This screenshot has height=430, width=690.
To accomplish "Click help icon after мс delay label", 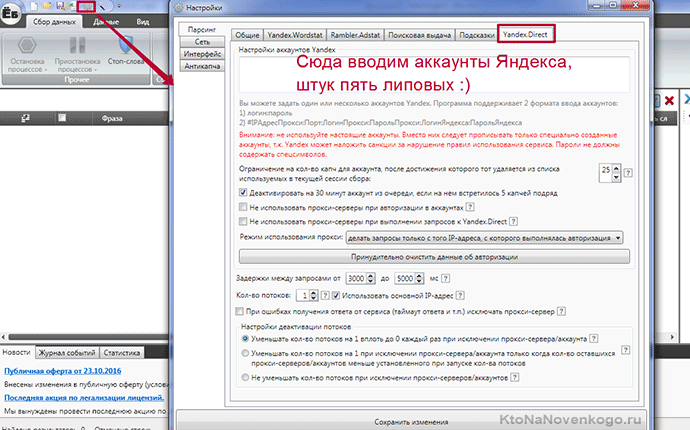I will pos(445,278).
